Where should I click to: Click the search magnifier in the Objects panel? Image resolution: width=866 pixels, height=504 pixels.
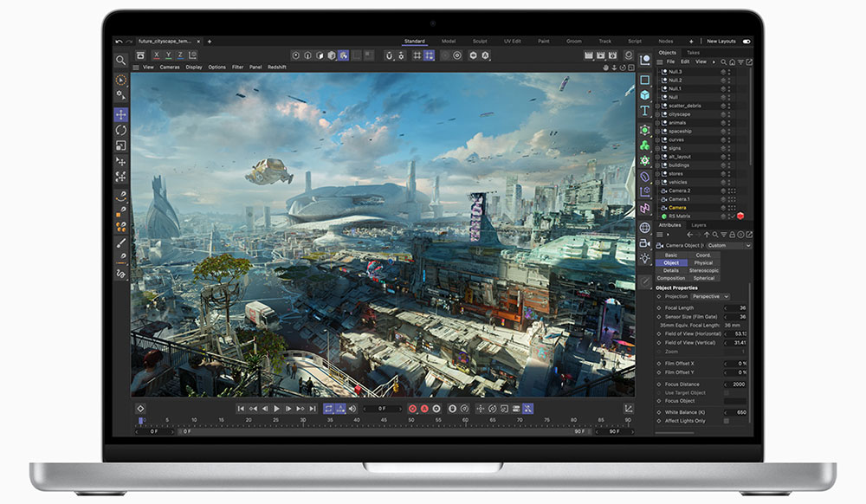pos(723,62)
